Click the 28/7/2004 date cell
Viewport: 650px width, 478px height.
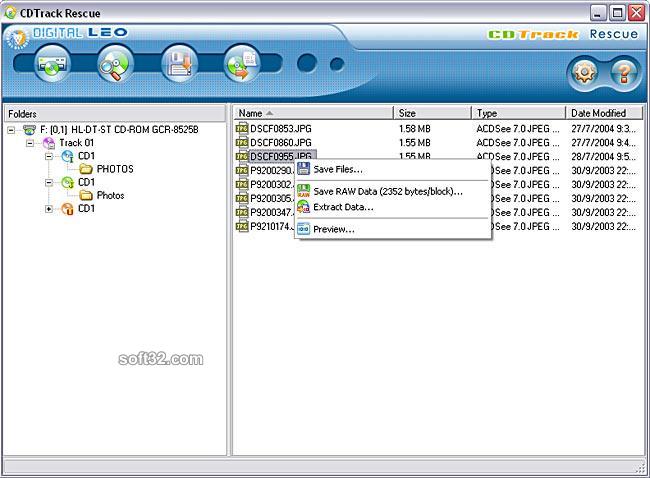tap(603, 157)
